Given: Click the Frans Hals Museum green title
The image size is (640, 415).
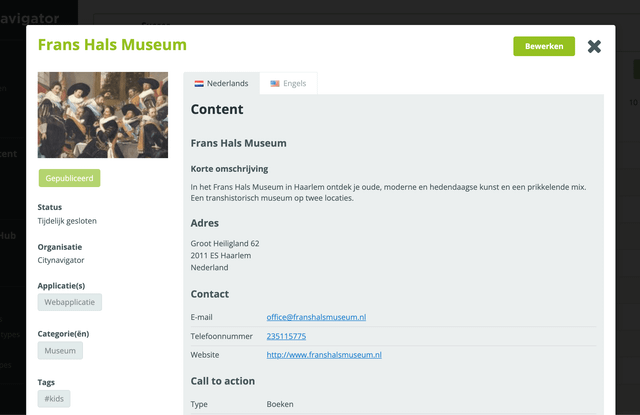Looking at the screenshot, I should point(112,45).
